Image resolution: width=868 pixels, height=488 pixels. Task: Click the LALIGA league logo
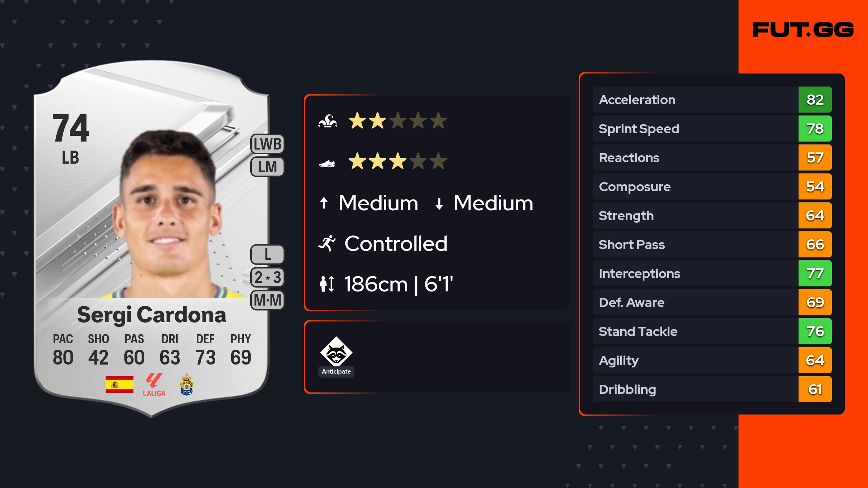tap(154, 385)
